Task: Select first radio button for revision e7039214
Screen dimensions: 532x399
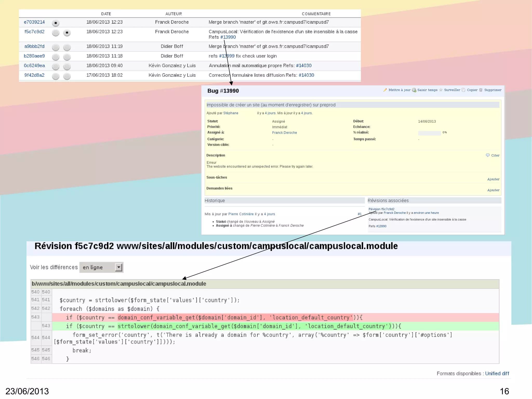Action: (x=56, y=23)
